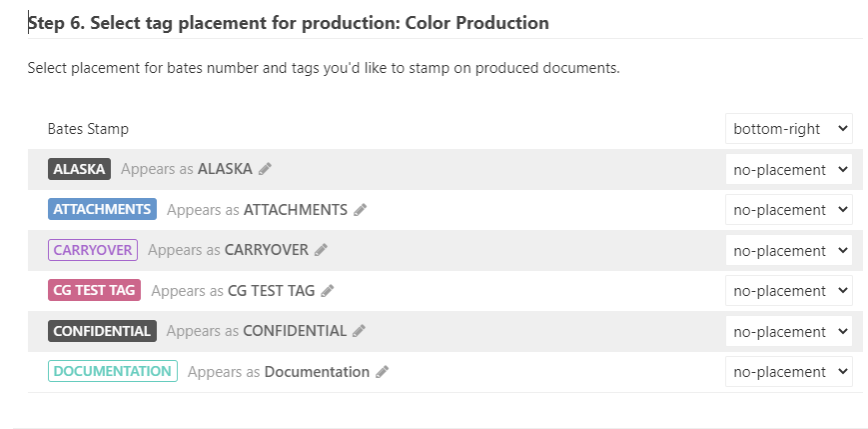Open placement dropdown for ALASKA tag

pyautogui.click(x=788, y=169)
